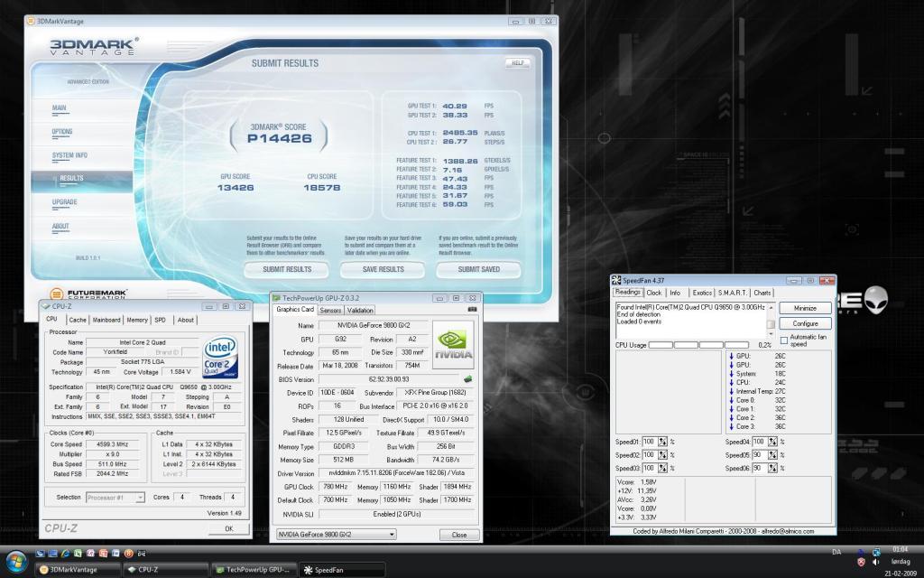Image resolution: width=924 pixels, height=578 pixels.
Task: Open the Charts tab in SpeedFan
Action: pyautogui.click(x=762, y=293)
